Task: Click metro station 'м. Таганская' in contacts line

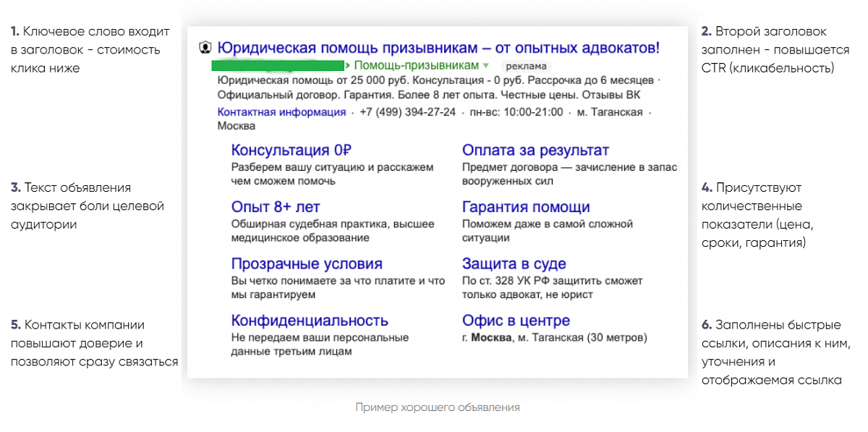Action: click(610, 112)
